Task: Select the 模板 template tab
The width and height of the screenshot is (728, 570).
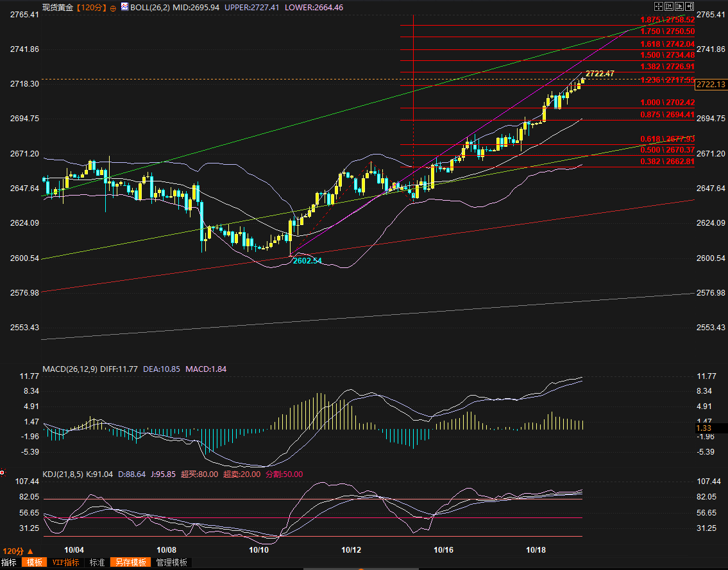Action: pyautogui.click(x=35, y=562)
